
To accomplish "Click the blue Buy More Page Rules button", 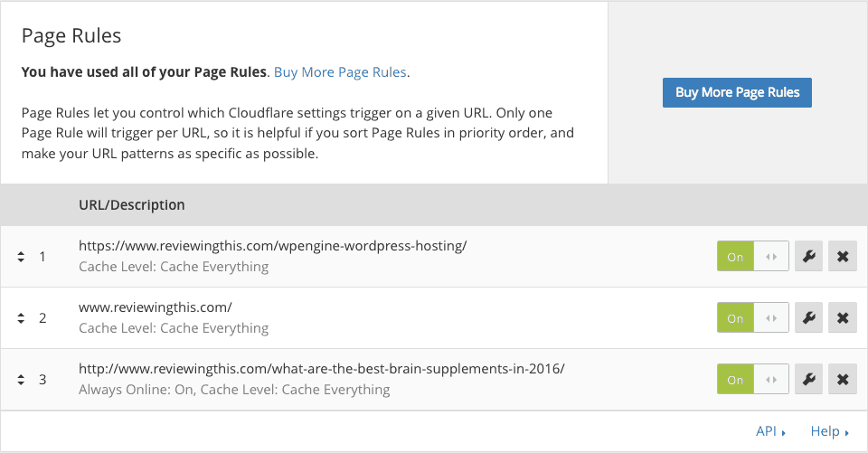I will coord(738,92).
